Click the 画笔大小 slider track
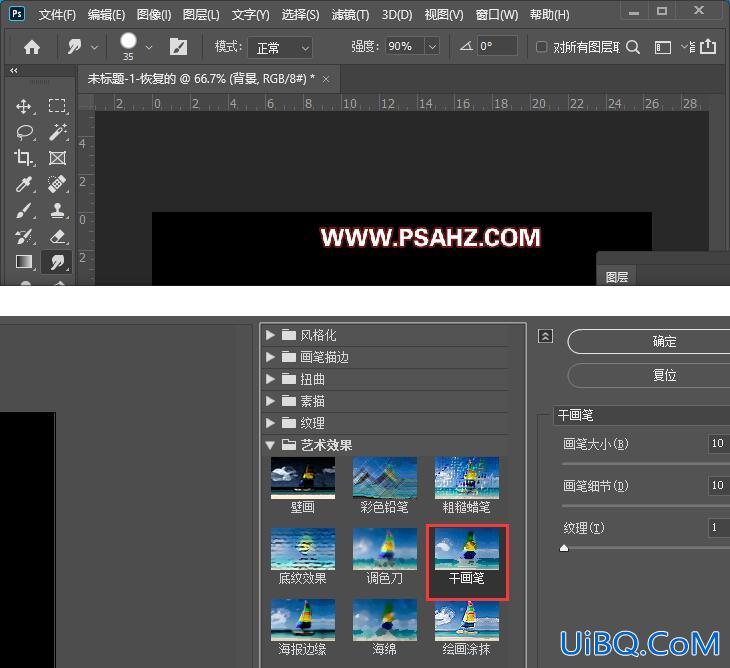730x668 pixels. click(x=646, y=464)
